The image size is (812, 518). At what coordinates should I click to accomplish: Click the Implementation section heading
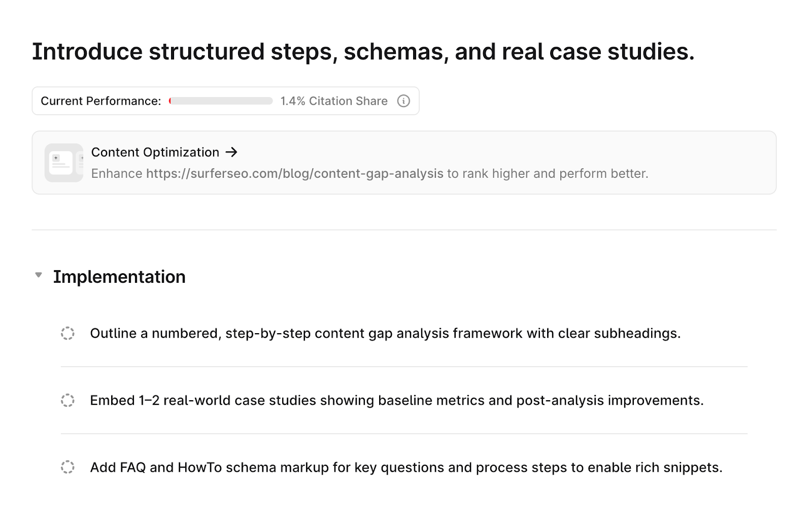(x=119, y=277)
